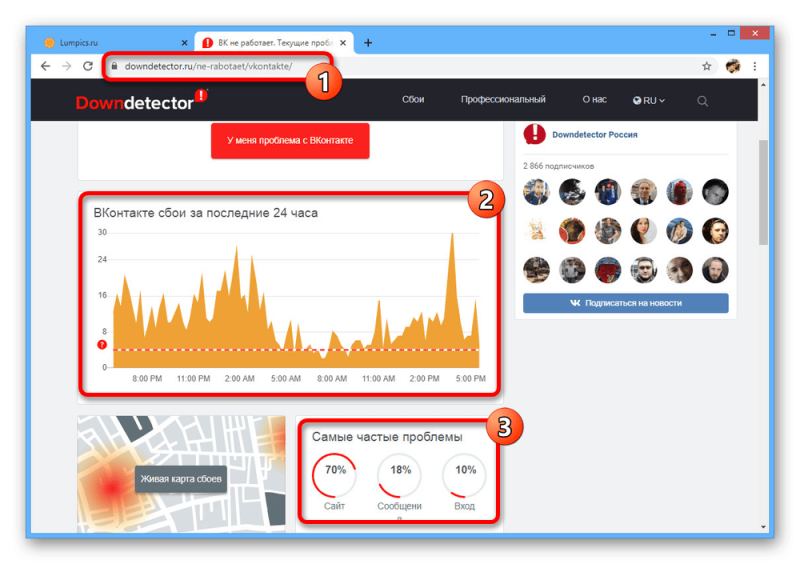Click the scrollbar down arrow
800x564 pixels.
click(x=763, y=527)
